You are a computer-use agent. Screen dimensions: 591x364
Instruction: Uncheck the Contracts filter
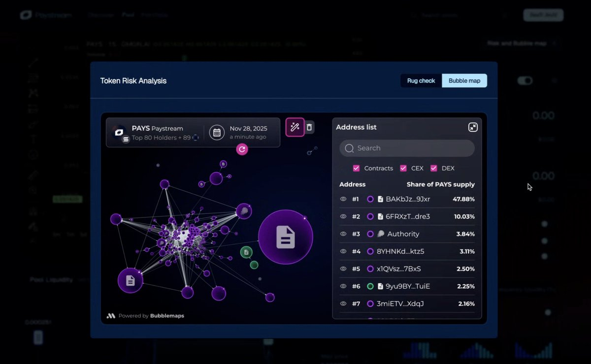click(356, 168)
